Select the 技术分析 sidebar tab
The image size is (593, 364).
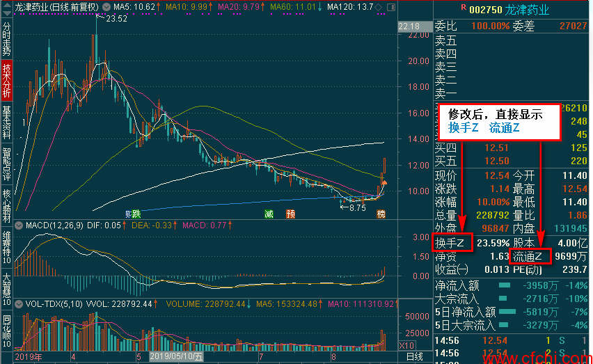[x=7, y=80]
